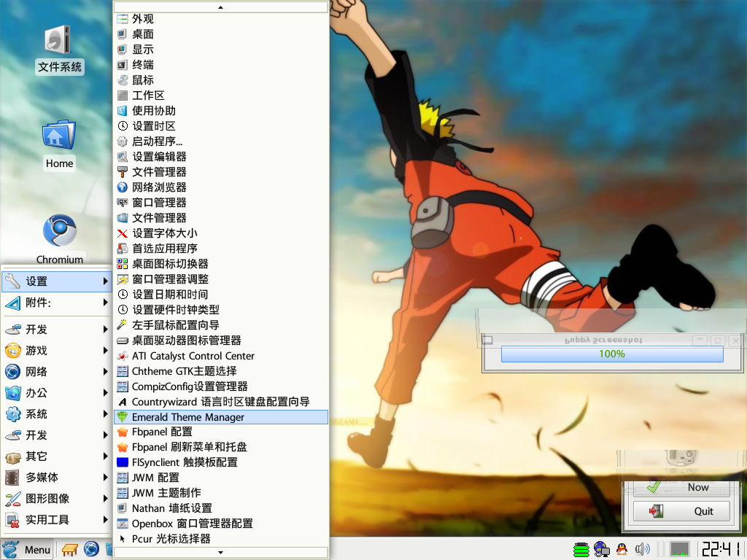This screenshot has width=747, height=560.
Task: Click the Countrywizard letter A icon
Action: click(123, 402)
